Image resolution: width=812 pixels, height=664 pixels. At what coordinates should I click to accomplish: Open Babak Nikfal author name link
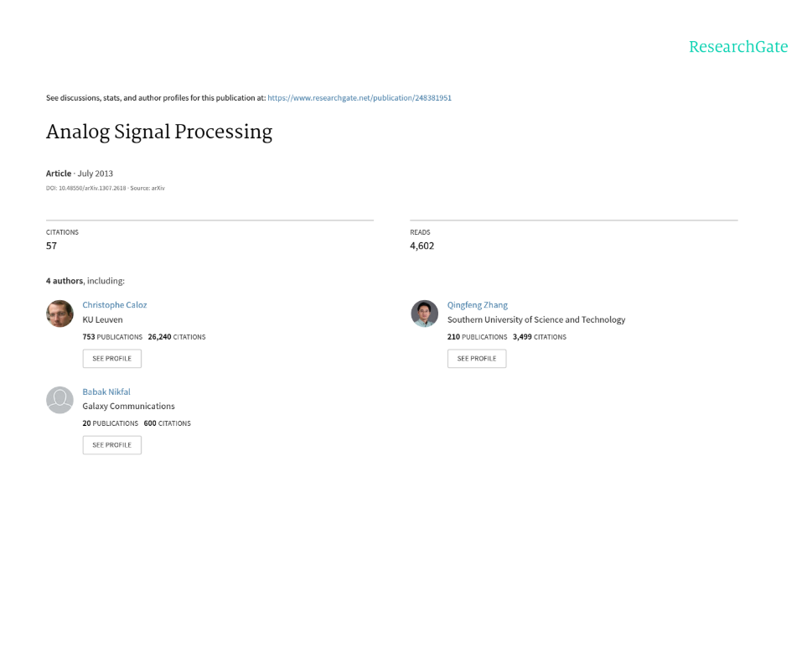coord(106,392)
